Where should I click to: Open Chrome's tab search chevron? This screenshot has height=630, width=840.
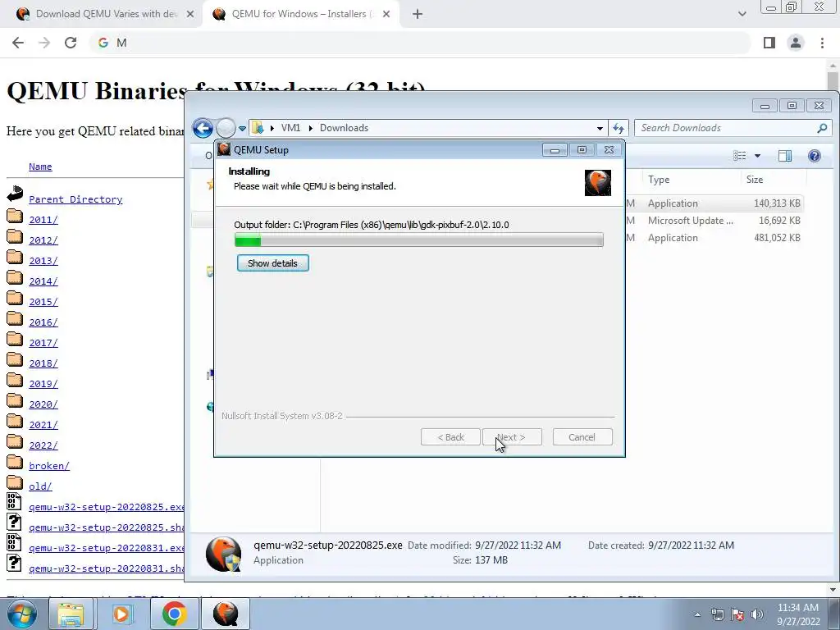742,15
